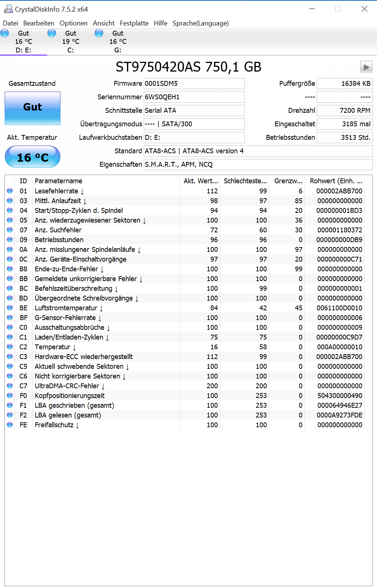Click raw value 504300000490
The image size is (377, 588).
tap(340, 396)
